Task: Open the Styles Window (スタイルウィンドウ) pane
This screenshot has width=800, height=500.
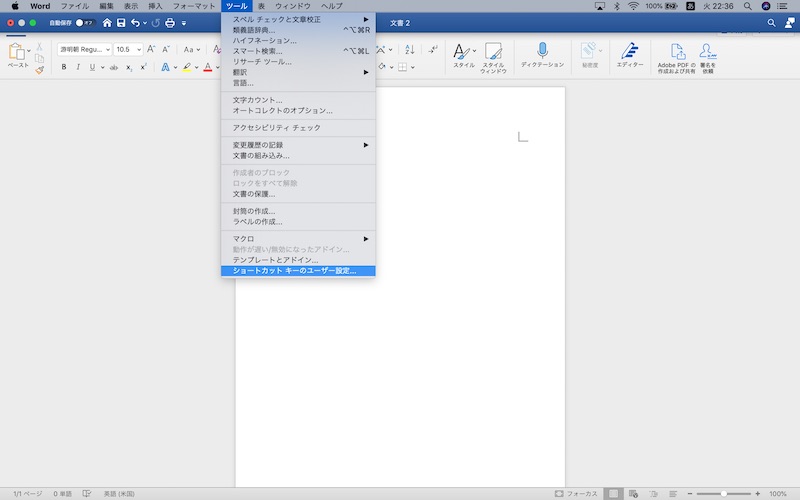Action: [493, 58]
